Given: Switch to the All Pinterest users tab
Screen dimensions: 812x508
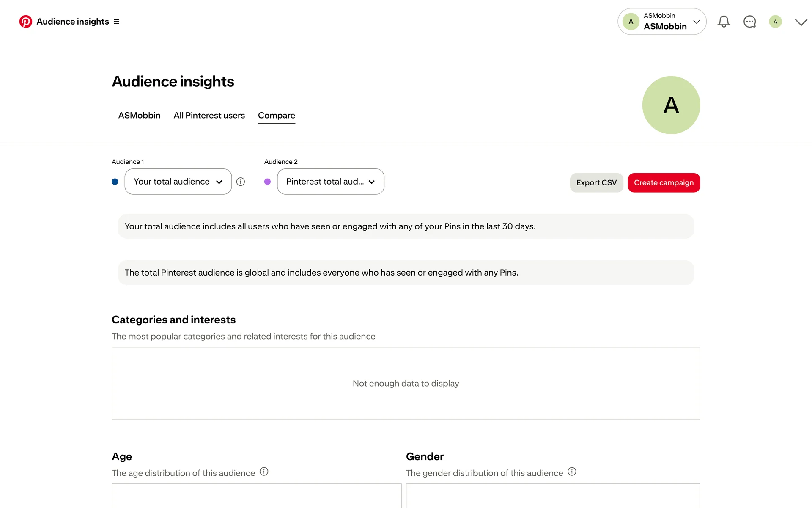Looking at the screenshot, I should tap(209, 116).
